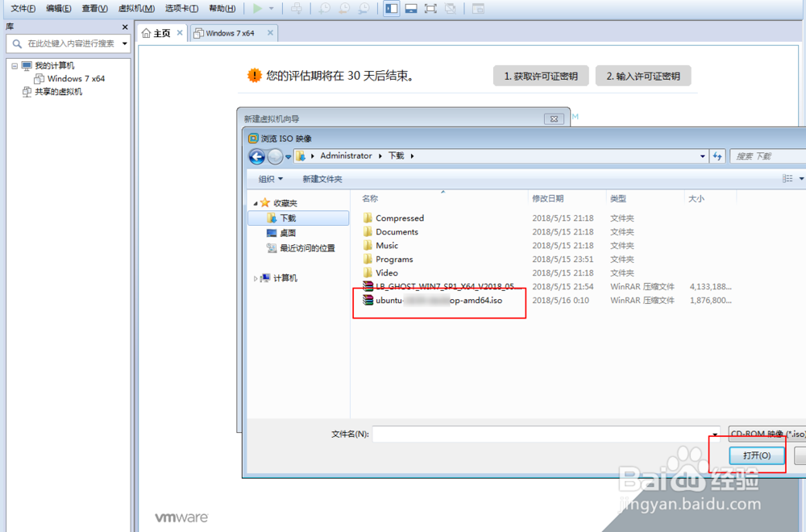Select the take snapshot camera icon
This screenshot has width=806, height=532.
click(323, 9)
